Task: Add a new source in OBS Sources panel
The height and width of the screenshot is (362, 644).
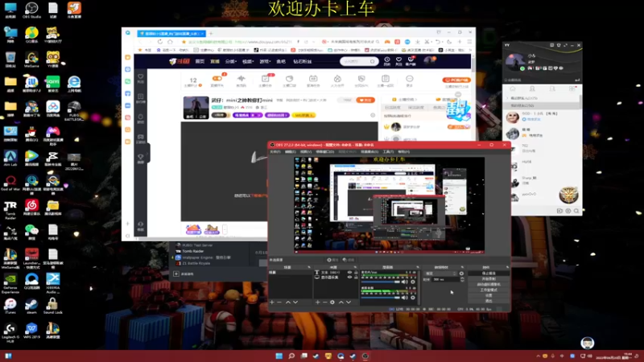Action: coord(317,302)
